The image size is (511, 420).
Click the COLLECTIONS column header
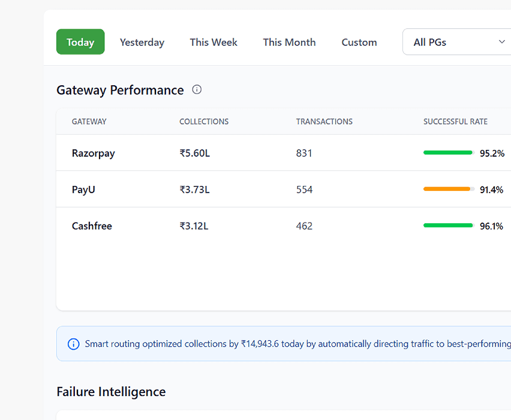coord(204,122)
